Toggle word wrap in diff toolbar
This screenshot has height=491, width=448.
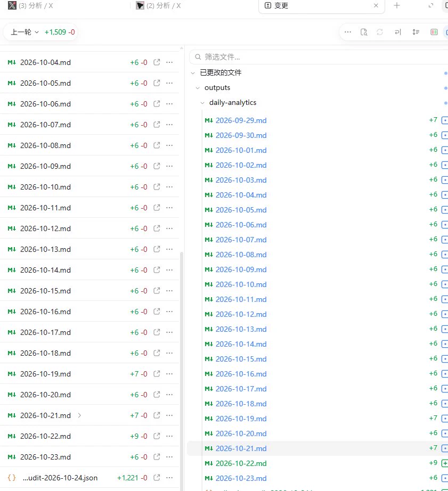point(398,32)
